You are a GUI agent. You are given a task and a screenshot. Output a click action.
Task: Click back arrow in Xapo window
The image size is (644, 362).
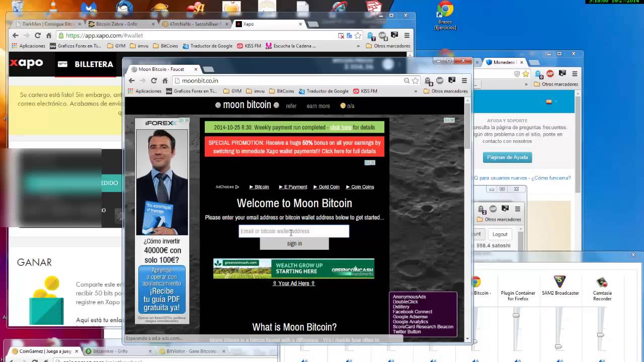[15, 36]
